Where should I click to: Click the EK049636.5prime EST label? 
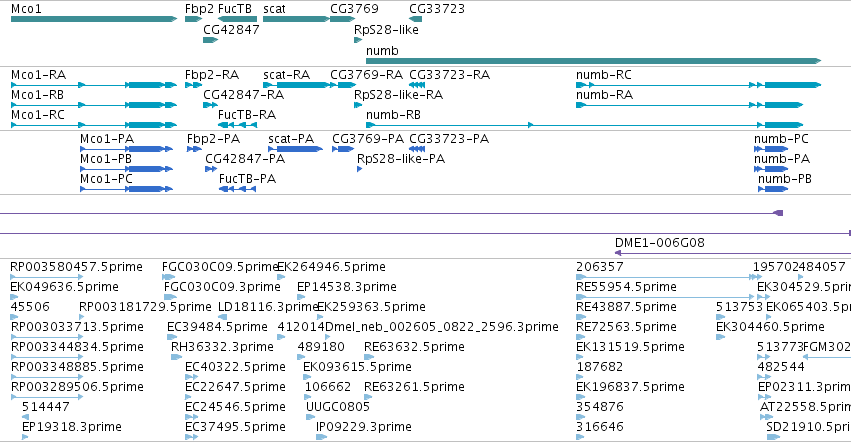click(65, 287)
